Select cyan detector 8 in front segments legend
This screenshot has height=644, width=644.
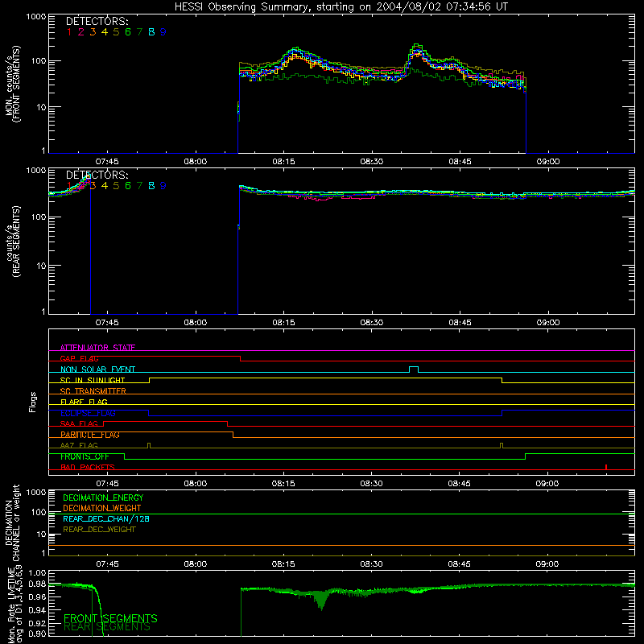point(151,32)
